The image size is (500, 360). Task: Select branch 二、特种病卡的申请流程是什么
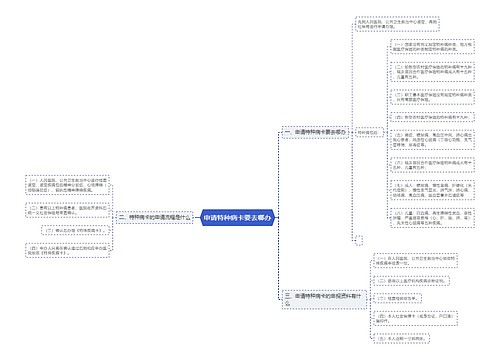click(x=155, y=217)
